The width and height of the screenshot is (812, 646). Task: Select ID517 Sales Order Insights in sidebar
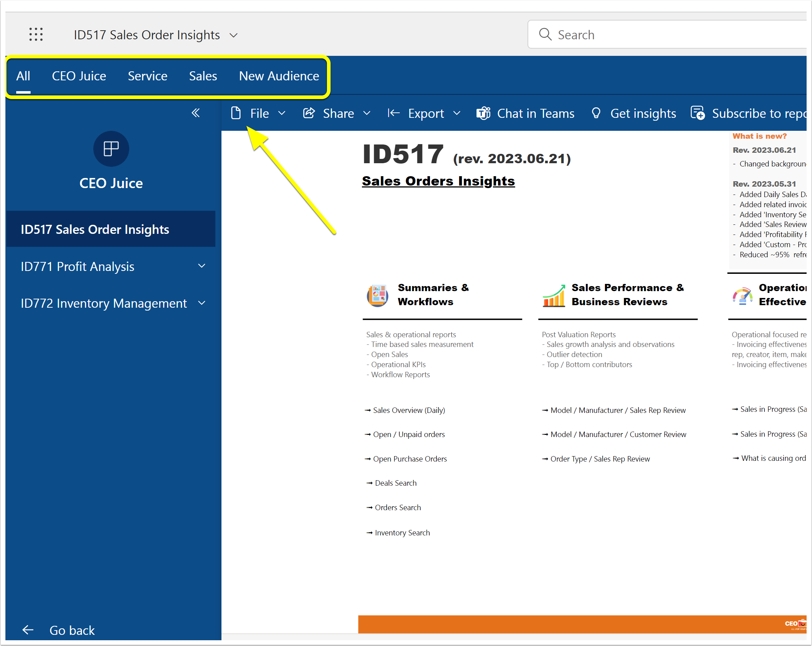[111, 229]
